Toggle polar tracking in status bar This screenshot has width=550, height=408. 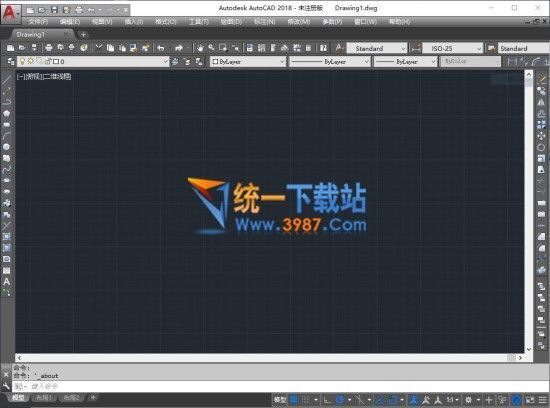pos(340,400)
